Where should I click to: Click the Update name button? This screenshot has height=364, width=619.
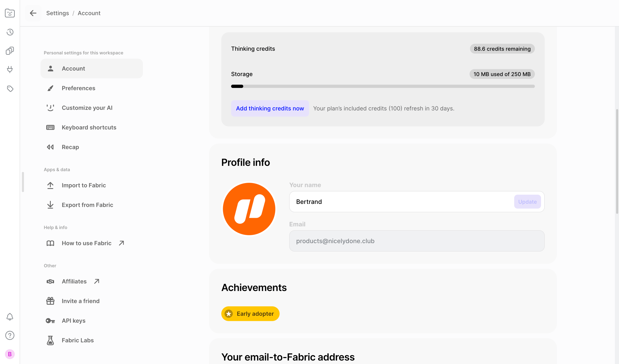[x=527, y=202]
